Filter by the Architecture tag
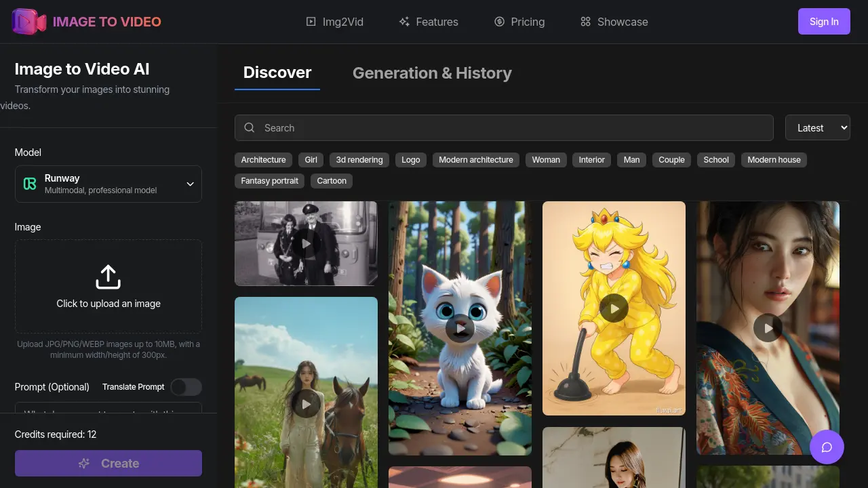Viewport: 868px width, 488px height. coord(263,160)
